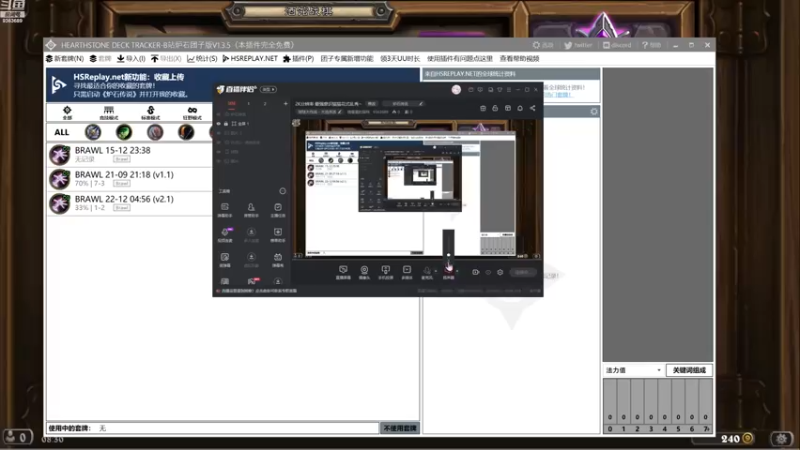Screen dimensions: 800x450
Task: Select the 标准模式 standard mode filter
Action: coord(151,113)
